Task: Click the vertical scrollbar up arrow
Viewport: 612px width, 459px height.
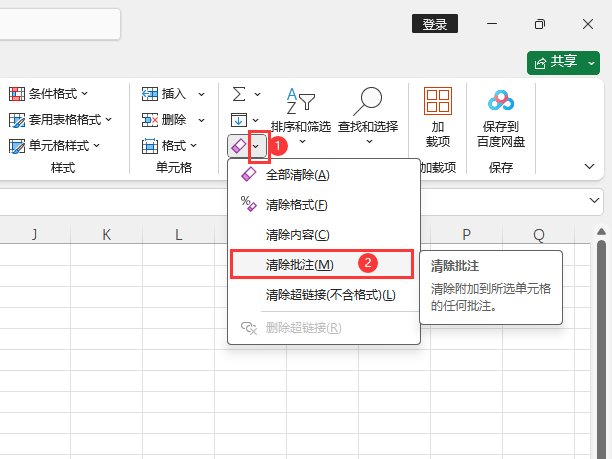Action: click(601, 232)
